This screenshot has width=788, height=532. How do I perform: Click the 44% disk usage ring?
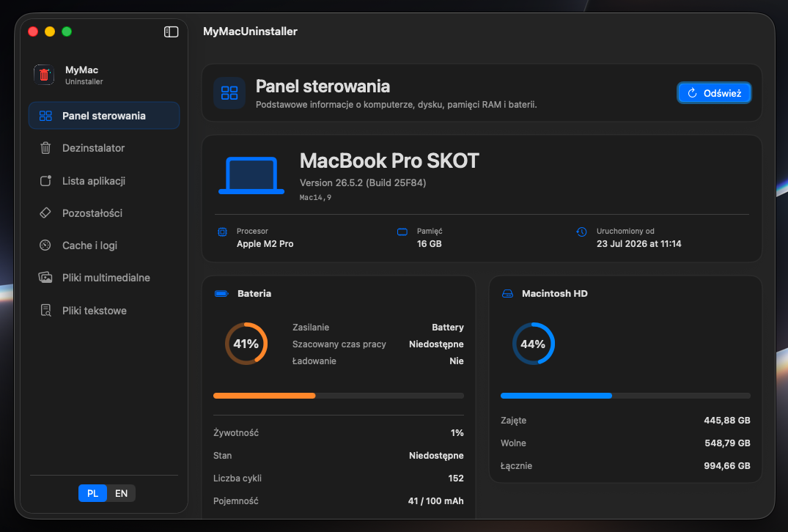(533, 344)
